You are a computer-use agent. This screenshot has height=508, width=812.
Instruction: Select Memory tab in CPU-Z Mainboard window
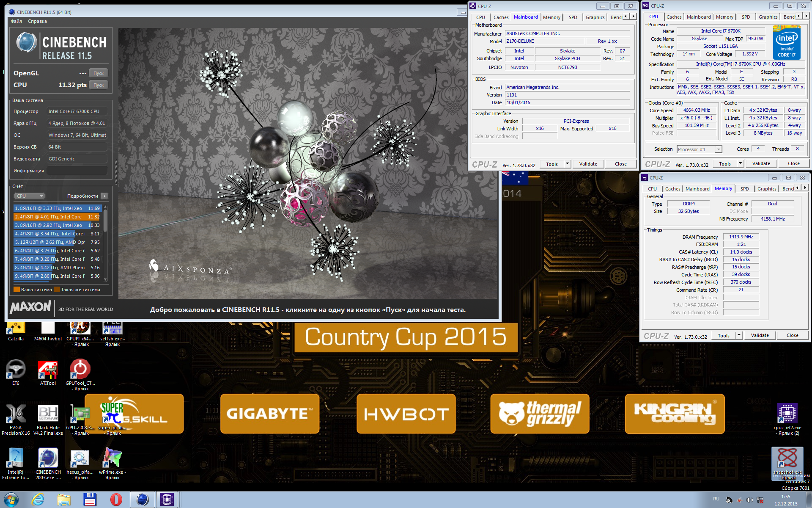[551, 17]
